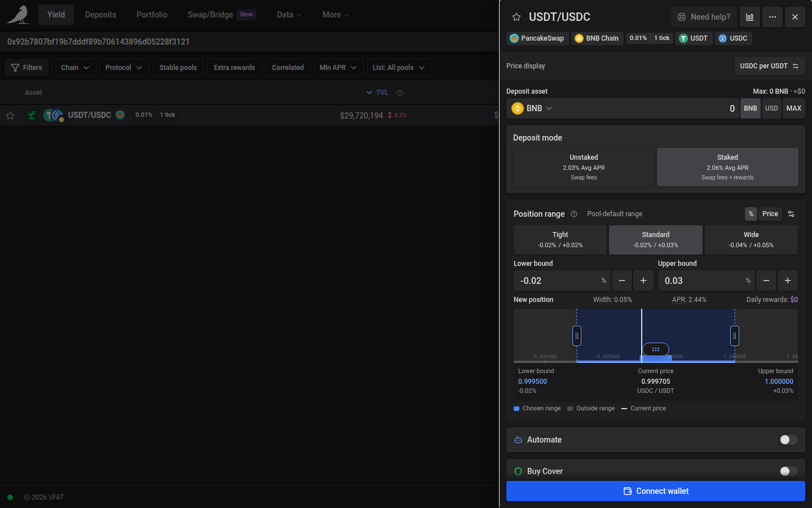Viewport: 812px width, 508px height.
Task: Open the three-dot more options menu
Action: (772, 17)
